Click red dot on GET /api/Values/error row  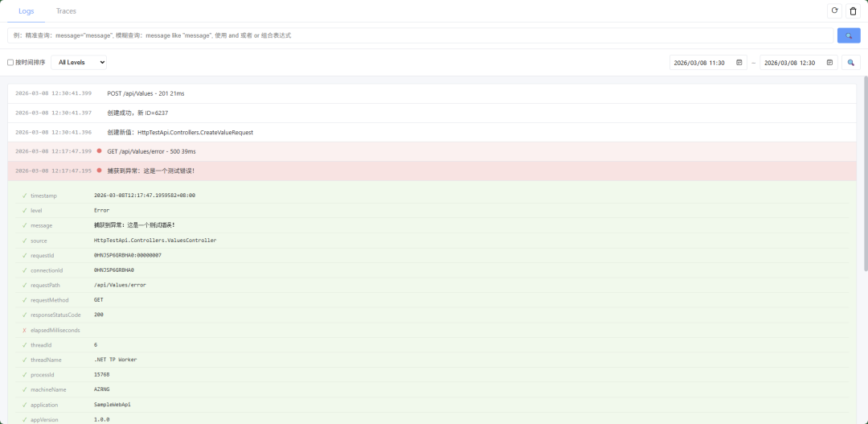click(x=99, y=150)
